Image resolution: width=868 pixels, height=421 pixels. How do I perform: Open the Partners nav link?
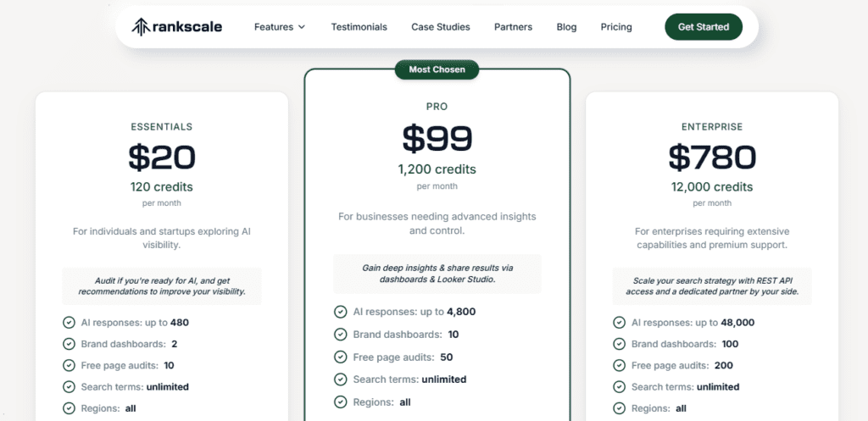pyautogui.click(x=513, y=27)
